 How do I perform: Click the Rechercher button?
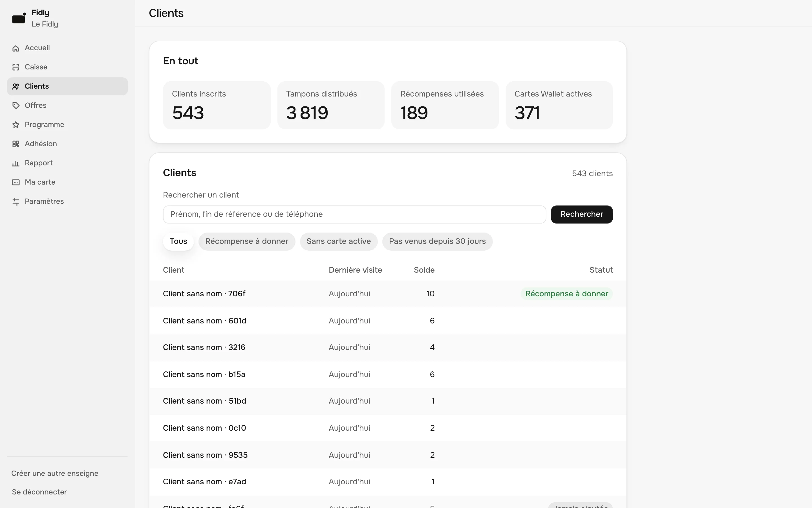point(581,214)
